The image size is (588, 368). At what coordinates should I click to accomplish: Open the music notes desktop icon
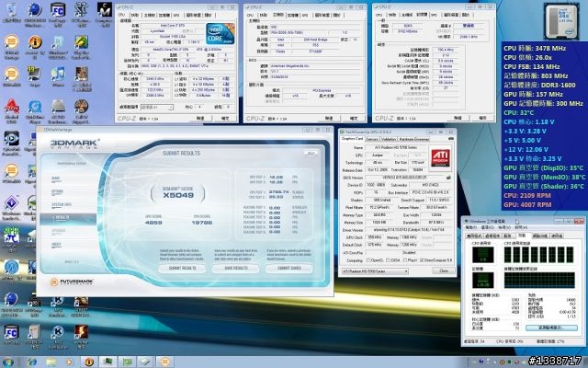(58, 74)
